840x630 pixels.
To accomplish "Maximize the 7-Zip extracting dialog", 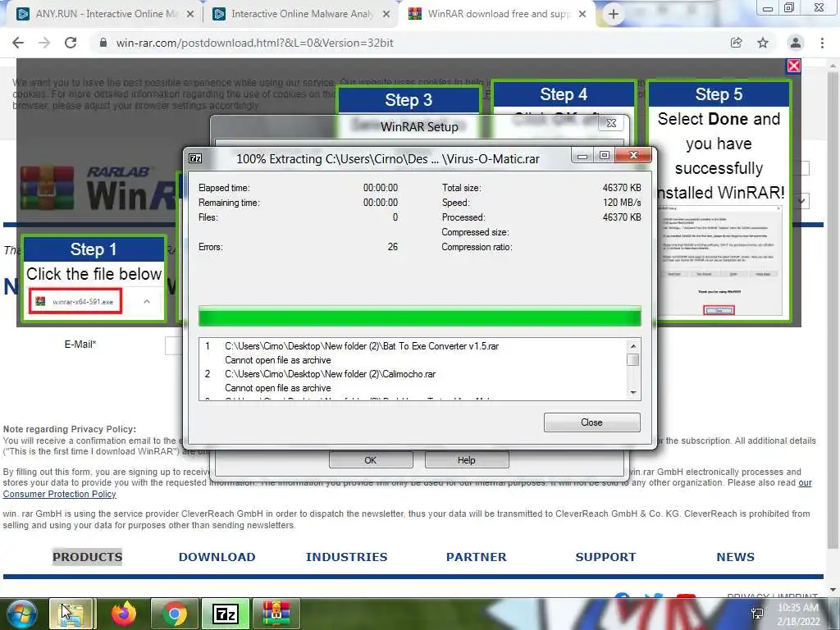I will tap(605, 155).
